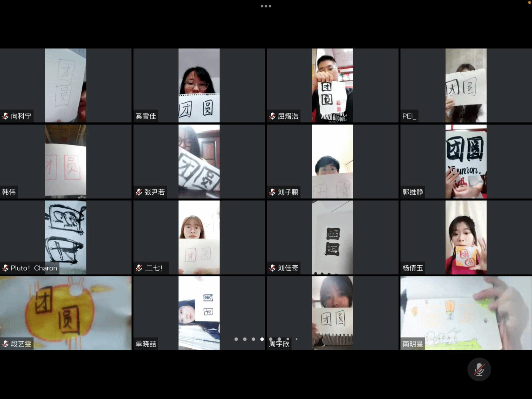Click the muted mic icon beside 刘佳奇
Viewport: 532px width, 399px height.
272,268
